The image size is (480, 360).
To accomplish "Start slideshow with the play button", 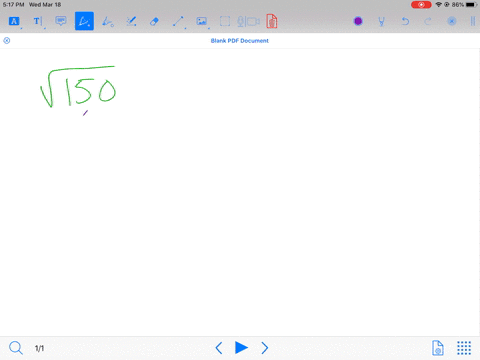I will coord(241,348).
